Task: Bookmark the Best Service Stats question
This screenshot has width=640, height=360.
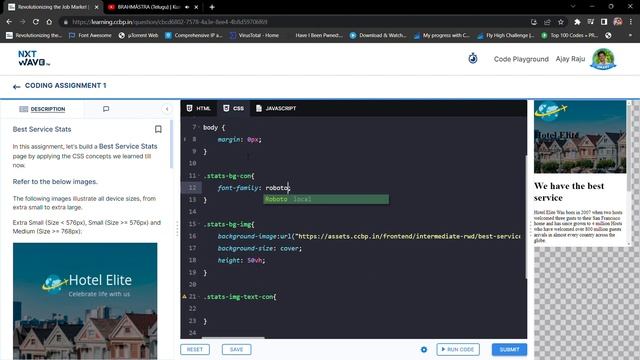Action: click(158, 129)
